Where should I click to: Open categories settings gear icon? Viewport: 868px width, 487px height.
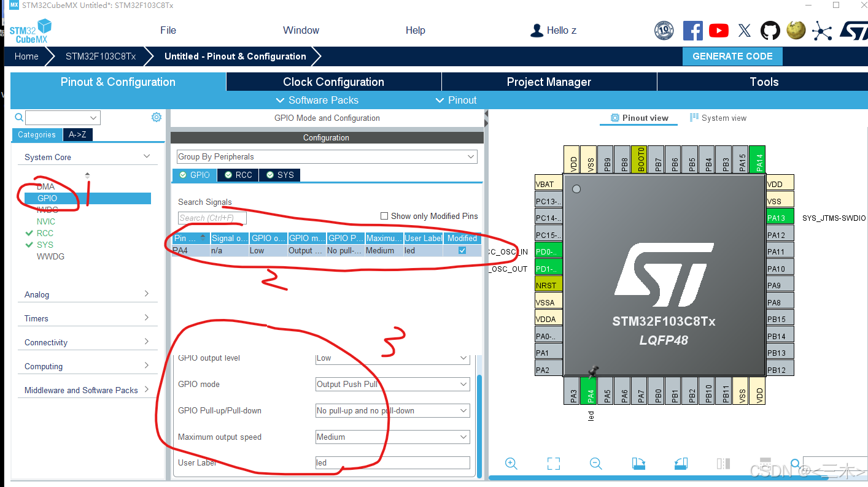click(x=157, y=117)
